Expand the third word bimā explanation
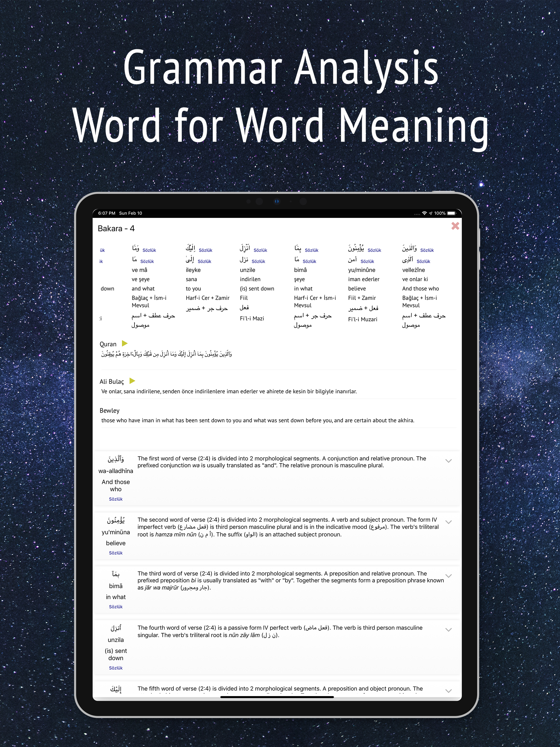Viewport: 560px width, 747px height. [x=448, y=576]
